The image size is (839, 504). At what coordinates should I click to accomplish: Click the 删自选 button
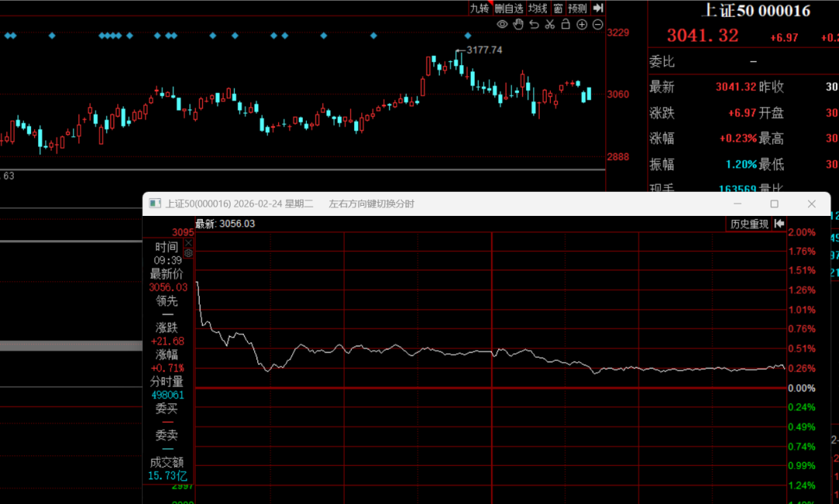pyautogui.click(x=508, y=8)
